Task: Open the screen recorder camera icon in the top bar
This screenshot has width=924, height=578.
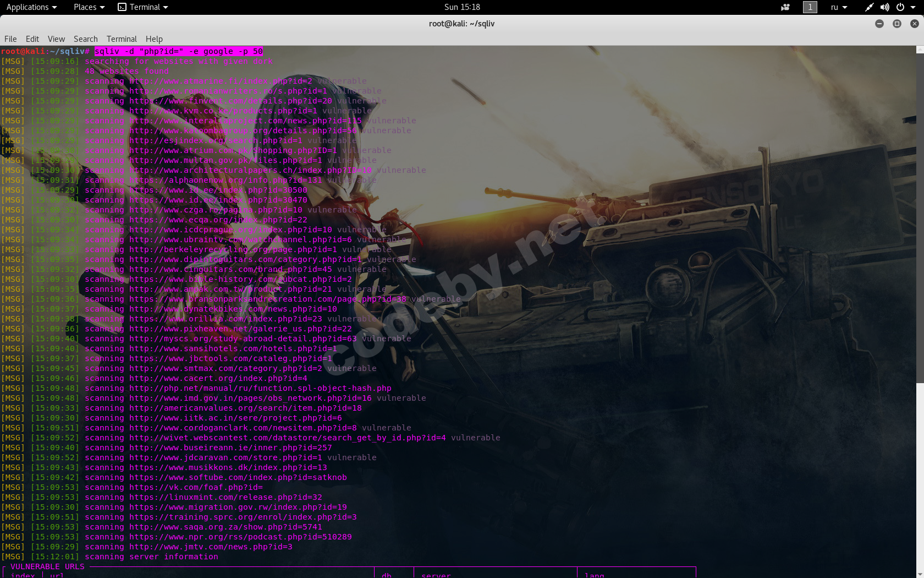Action: (785, 7)
